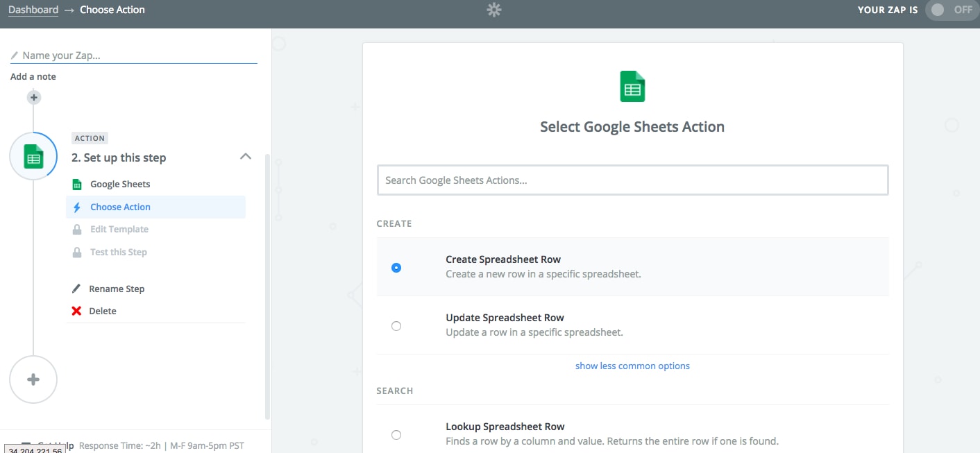Go back to the Dashboard link
980x453 pixels.
[33, 10]
